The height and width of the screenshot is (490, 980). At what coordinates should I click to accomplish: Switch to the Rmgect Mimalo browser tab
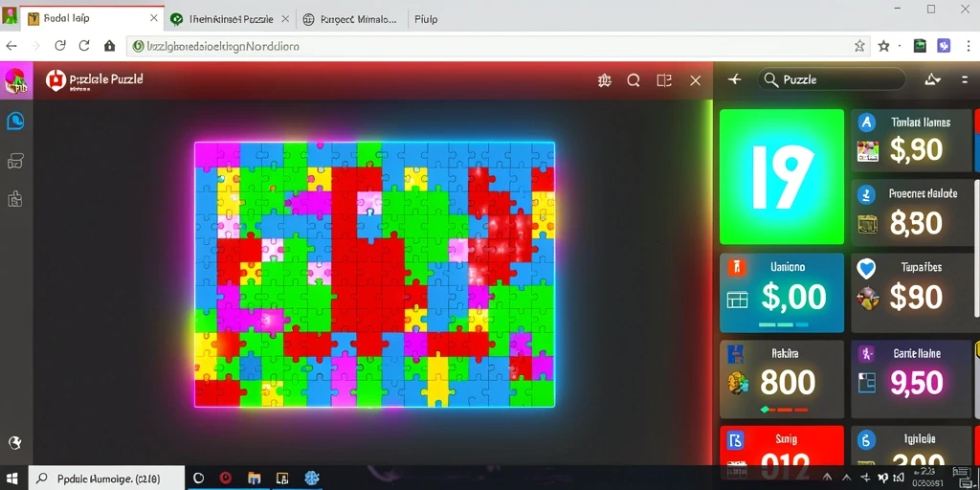coord(350,19)
